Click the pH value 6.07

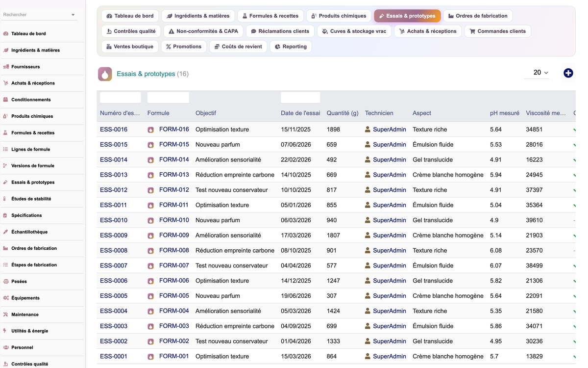(x=496, y=265)
